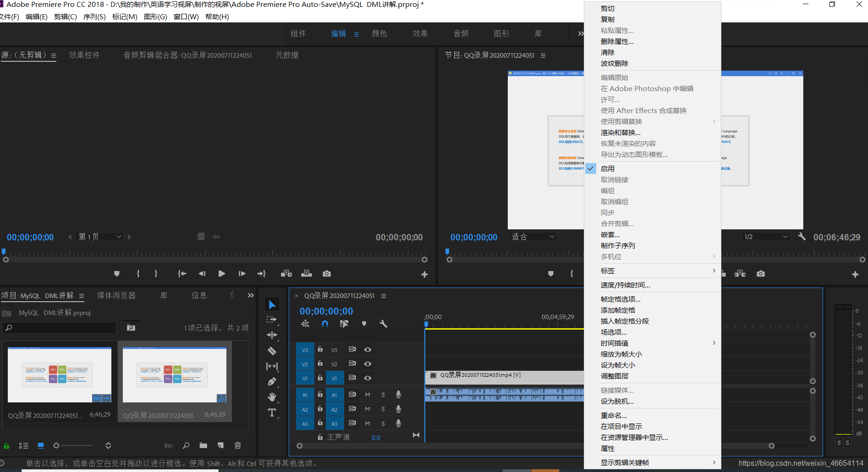Click New Item icon in Project panel
Screen dimensions: 868x472
tap(220, 445)
